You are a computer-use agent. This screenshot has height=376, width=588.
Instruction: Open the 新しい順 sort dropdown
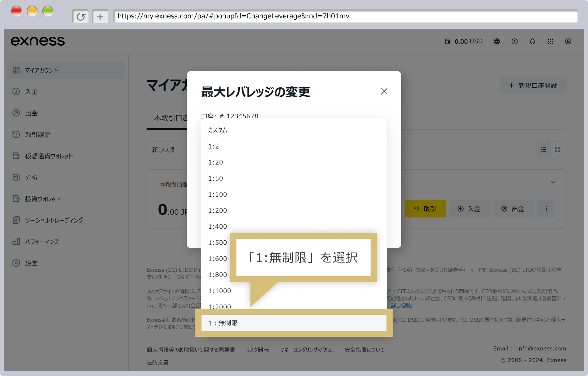(163, 149)
